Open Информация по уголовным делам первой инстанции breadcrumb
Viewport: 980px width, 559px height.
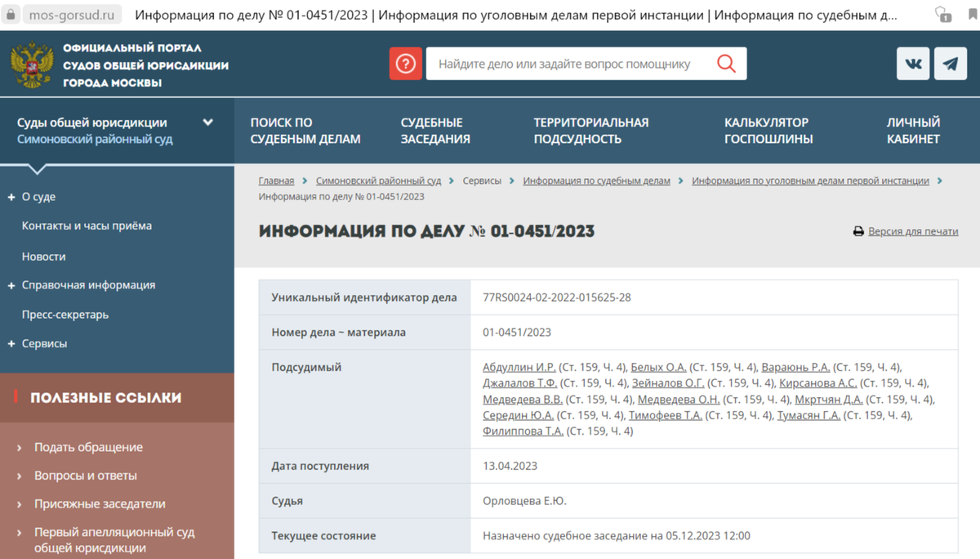pos(810,181)
